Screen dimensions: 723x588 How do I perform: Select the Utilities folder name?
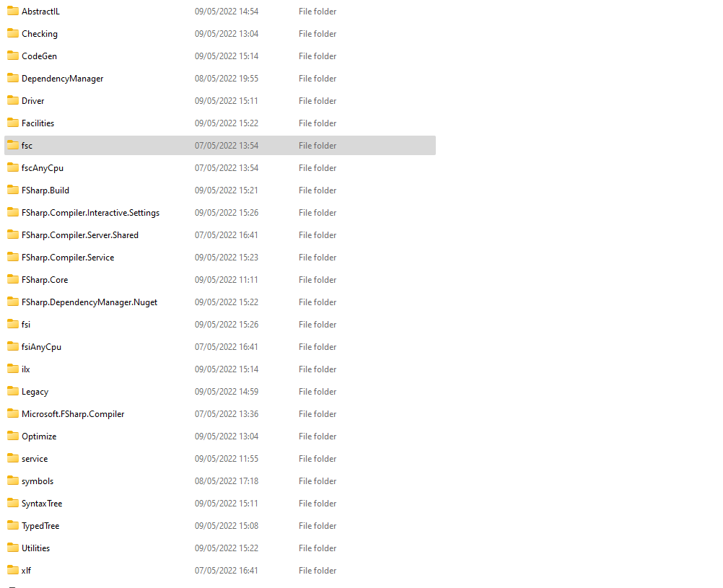pos(35,548)
